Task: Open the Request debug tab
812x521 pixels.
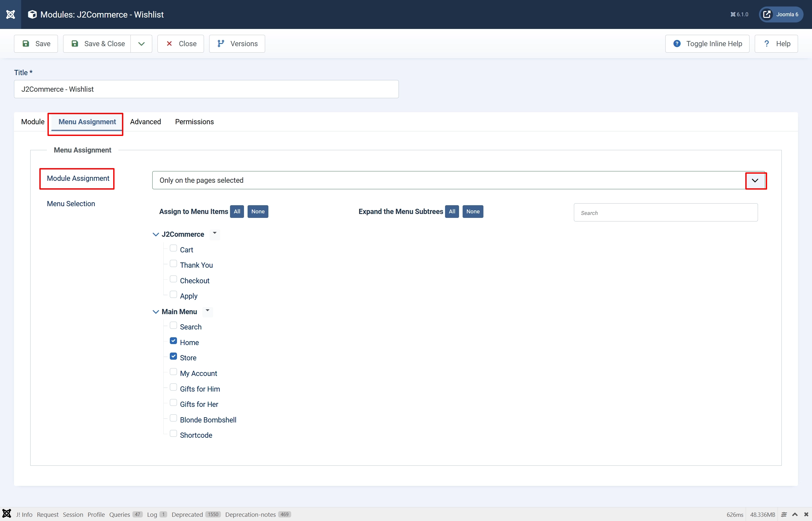Action: coord(48,514)
